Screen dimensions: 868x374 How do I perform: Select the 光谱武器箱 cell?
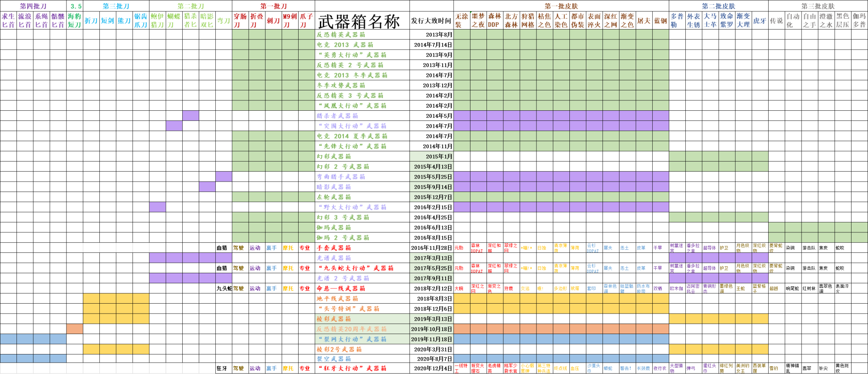pos(362,258)
